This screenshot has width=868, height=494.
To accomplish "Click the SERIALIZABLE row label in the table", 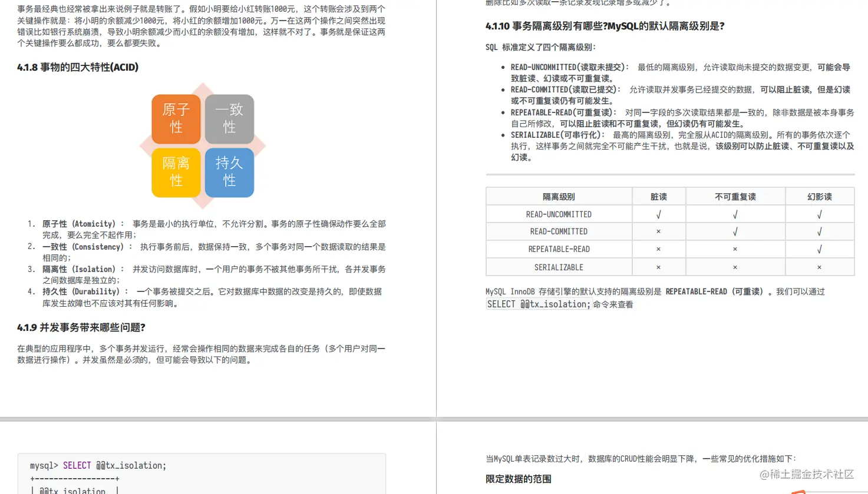I will pyautogui.click(x=558, y=267).
